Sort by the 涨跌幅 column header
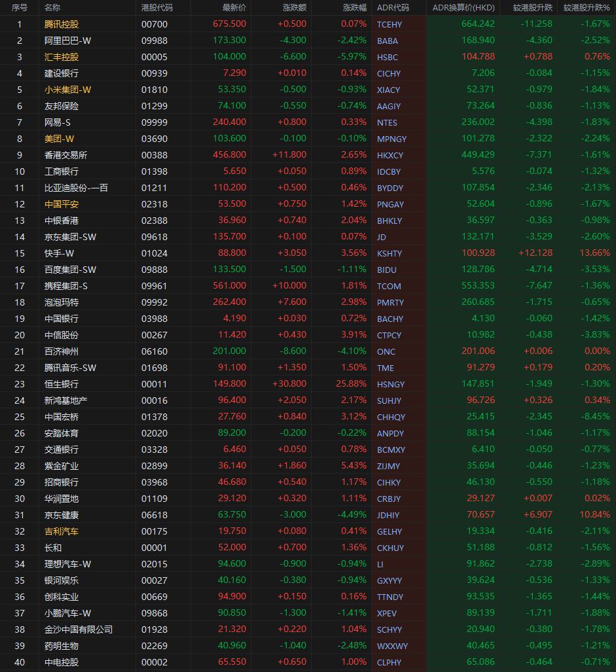This screenshot has width=616, height=672. coord(355,8)
